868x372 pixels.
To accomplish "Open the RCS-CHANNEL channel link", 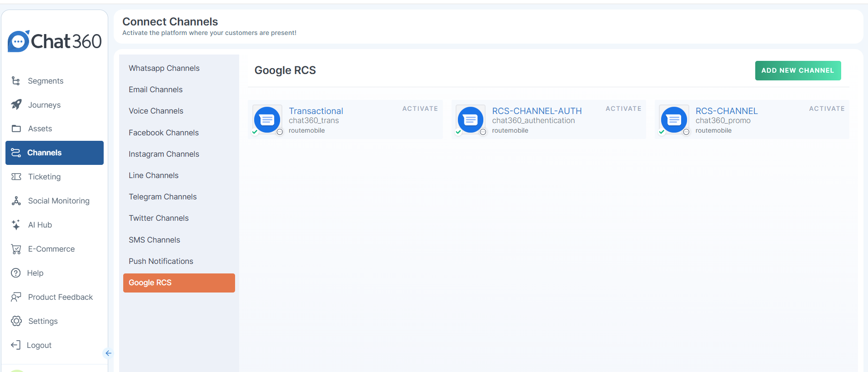I will (727, 111).
